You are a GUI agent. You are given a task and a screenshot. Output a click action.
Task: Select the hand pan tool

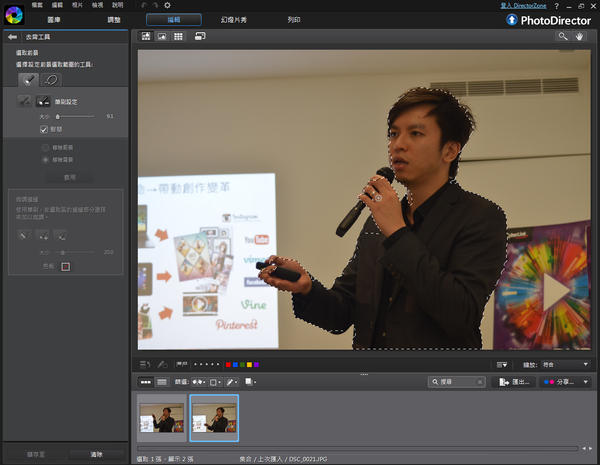(583, 36)
